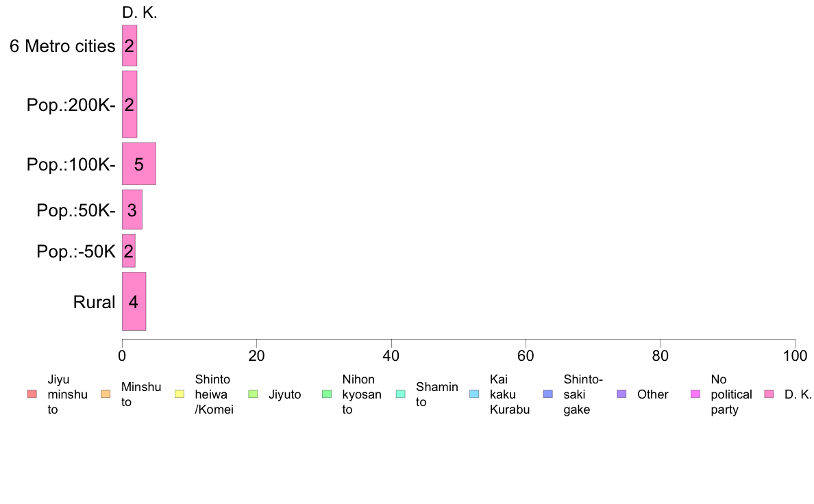Click the 100 tick label on x-axis
Screen dimensions: 814x504
(x=795, y=355)
